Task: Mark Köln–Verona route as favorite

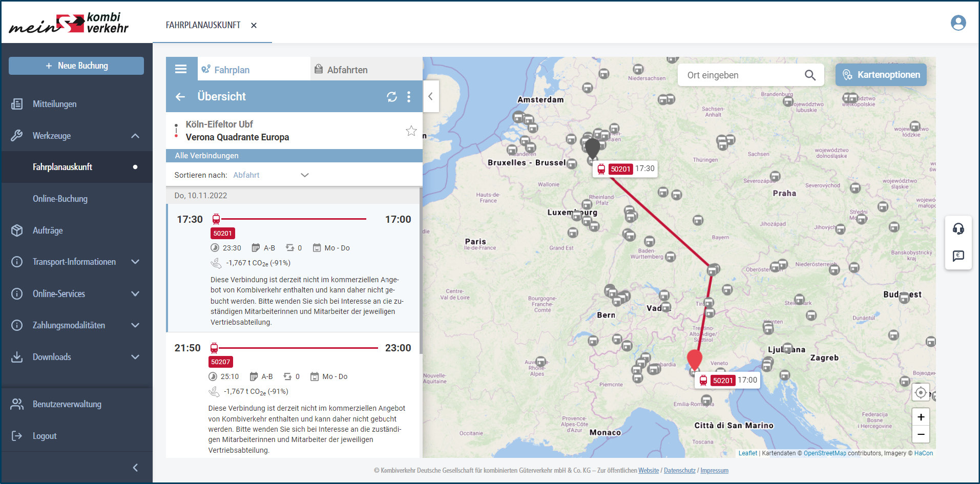Action: [411, 131]
